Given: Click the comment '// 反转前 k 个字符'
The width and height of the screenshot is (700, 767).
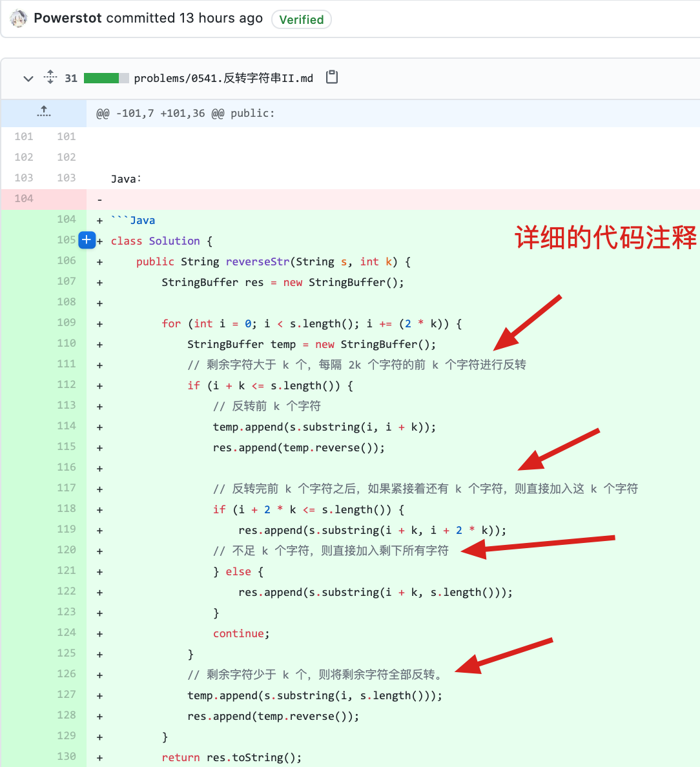Looking at the screenshot, I should tap(267, 406).
